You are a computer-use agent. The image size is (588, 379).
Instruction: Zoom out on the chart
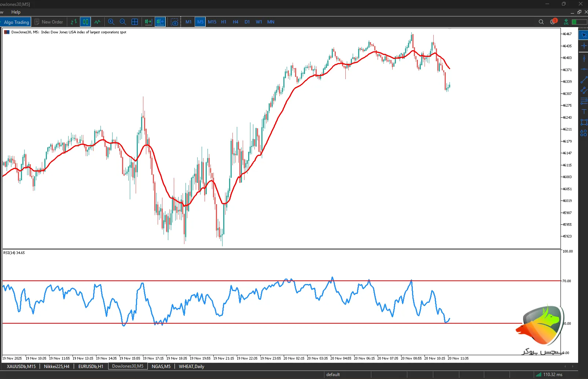click(x=123, y=22)
